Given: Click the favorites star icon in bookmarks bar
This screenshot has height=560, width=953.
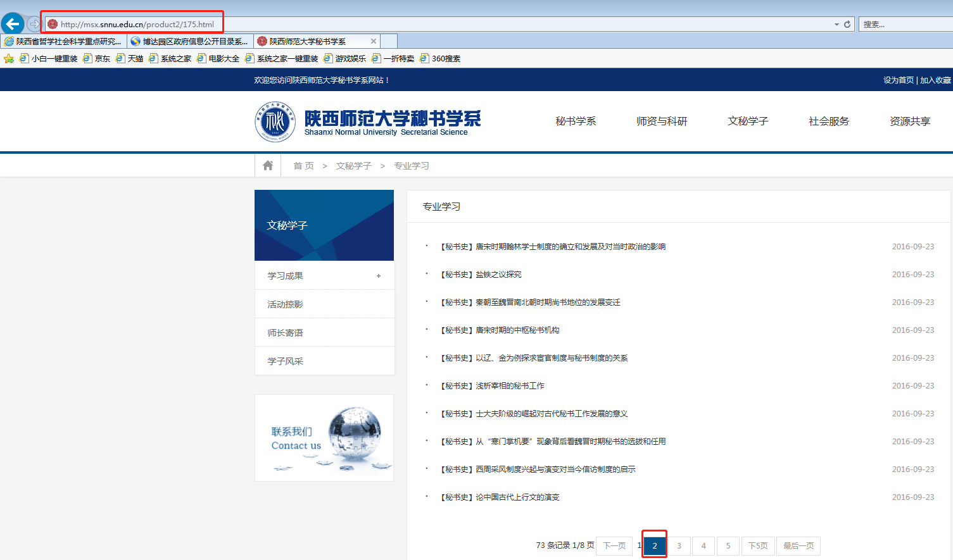Looking at the screenshot, I should [9, 59].
